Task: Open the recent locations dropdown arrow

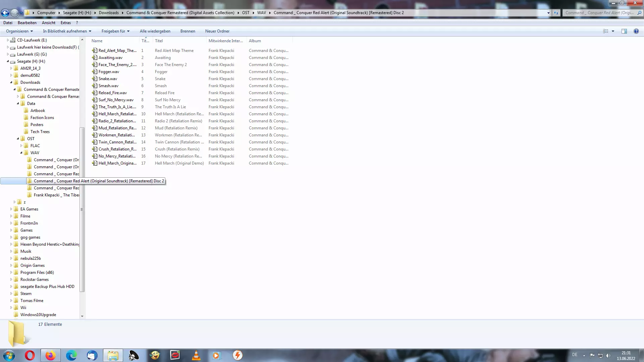Action: [21, 13]
